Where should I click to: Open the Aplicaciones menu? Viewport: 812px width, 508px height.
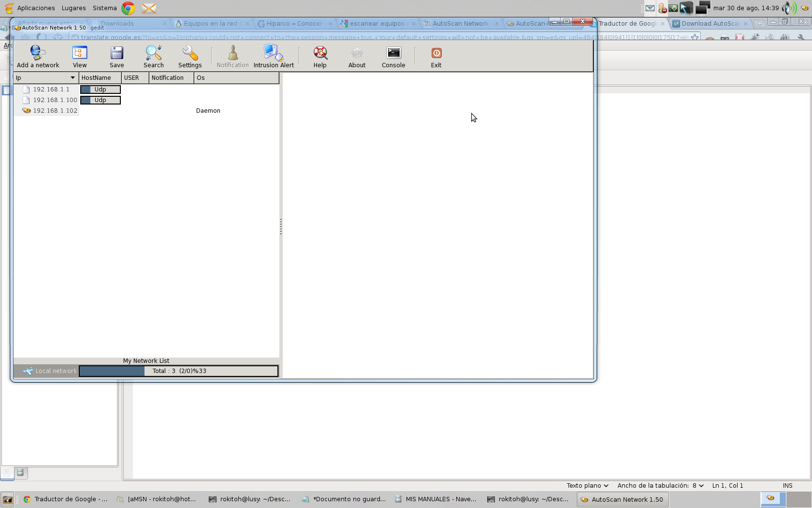36,8
